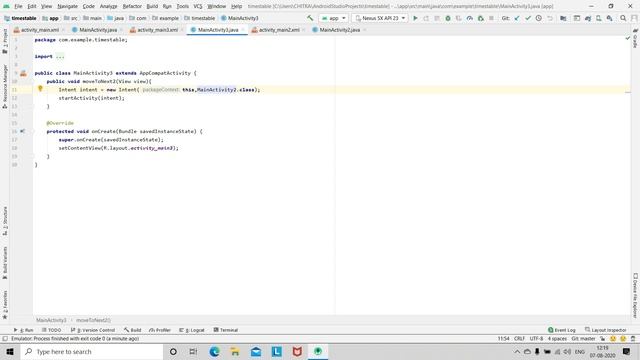Screen dimensions: 640x360
Task: Open the app run configuration dropdown
Action: 333,18
